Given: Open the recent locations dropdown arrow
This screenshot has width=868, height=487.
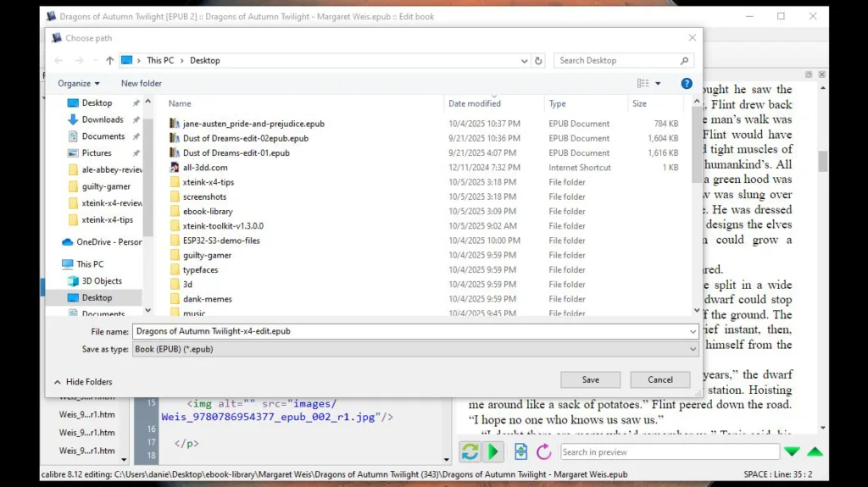Looking at the screenshot, I should click(95, 60).
